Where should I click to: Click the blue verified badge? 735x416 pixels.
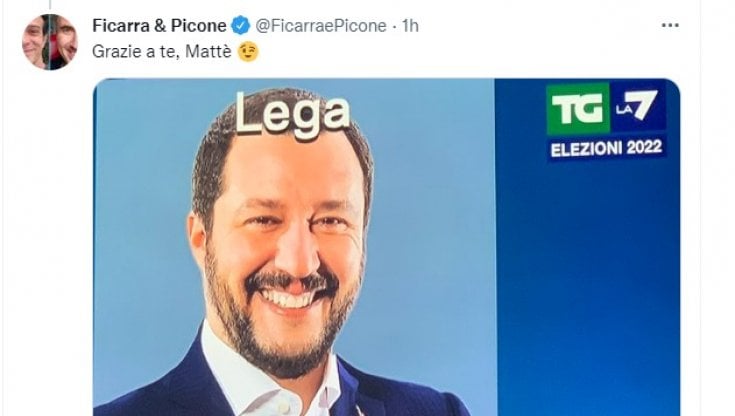pos(240,25)
